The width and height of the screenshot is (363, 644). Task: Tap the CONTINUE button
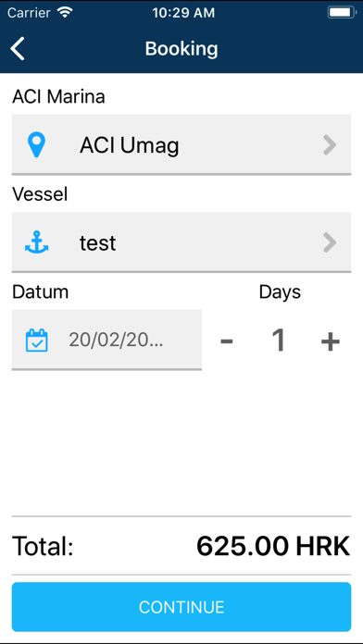(x=181, y=607)
